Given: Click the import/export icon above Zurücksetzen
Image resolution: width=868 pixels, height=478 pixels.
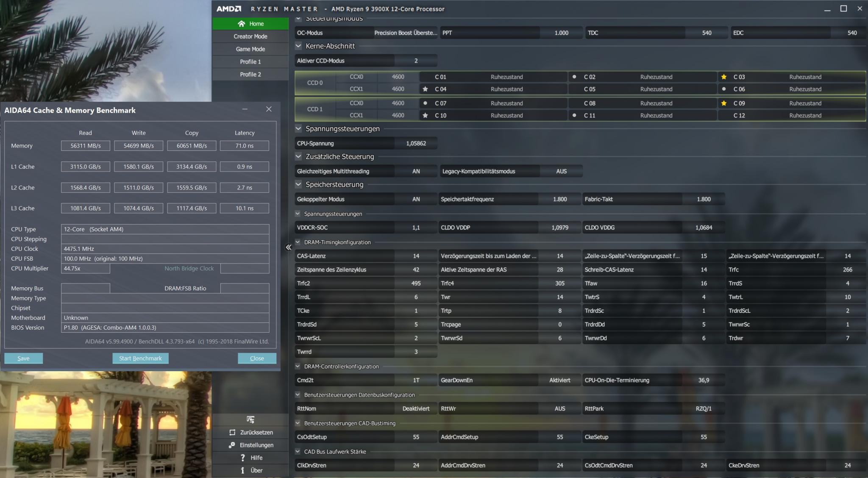Looking at the screenshot, I should point(250,420).
